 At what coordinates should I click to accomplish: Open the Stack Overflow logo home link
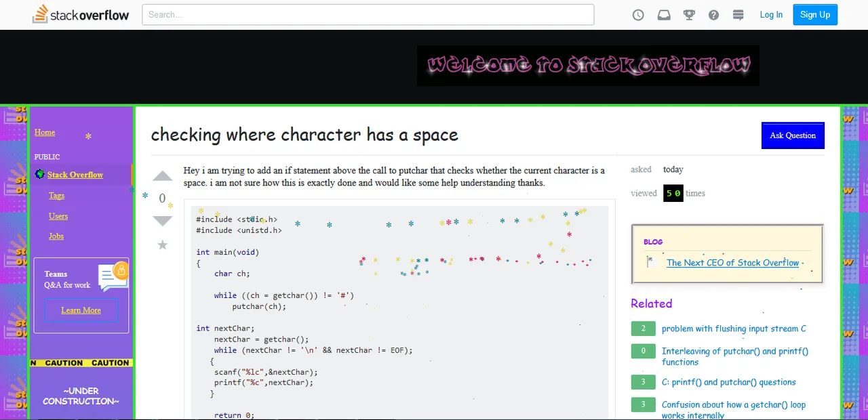(81, 14)
